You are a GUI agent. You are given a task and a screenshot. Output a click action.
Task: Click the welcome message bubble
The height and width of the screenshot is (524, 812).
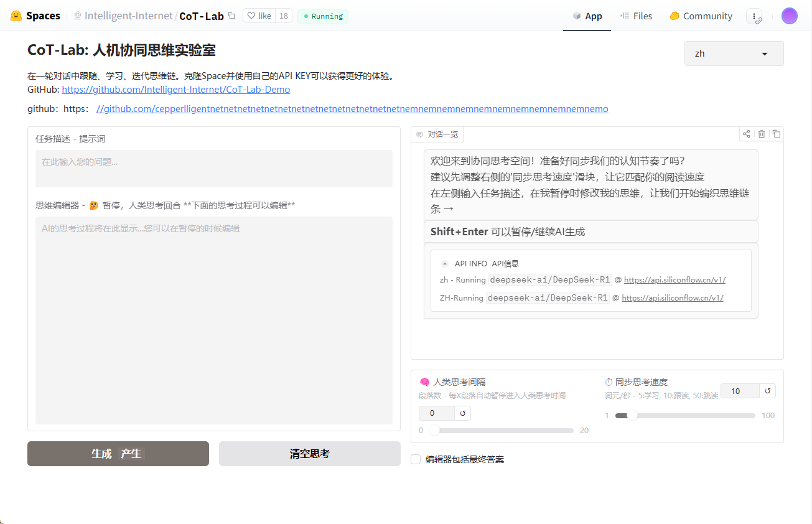pyautogui.click(x=590, y=185)
